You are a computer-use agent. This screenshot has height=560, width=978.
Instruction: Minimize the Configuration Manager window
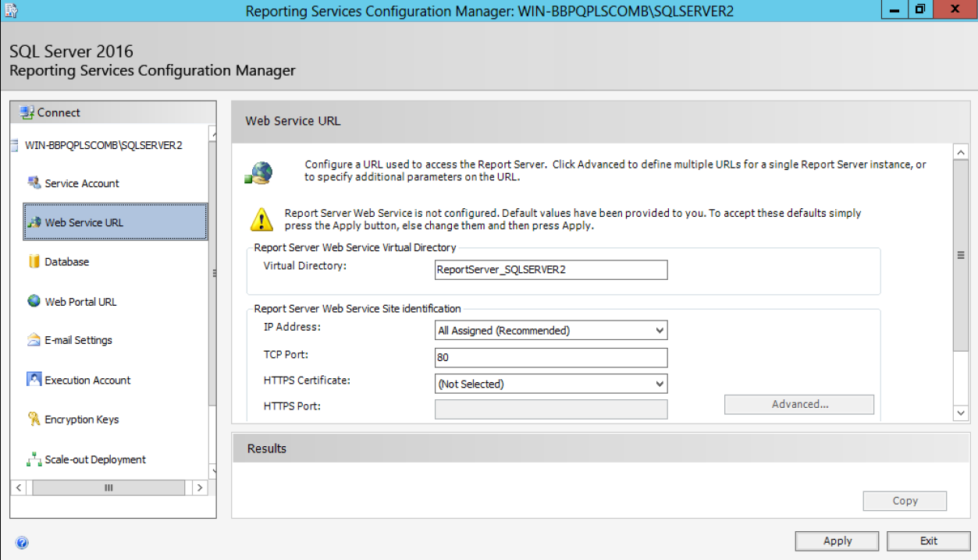(894, 9)
